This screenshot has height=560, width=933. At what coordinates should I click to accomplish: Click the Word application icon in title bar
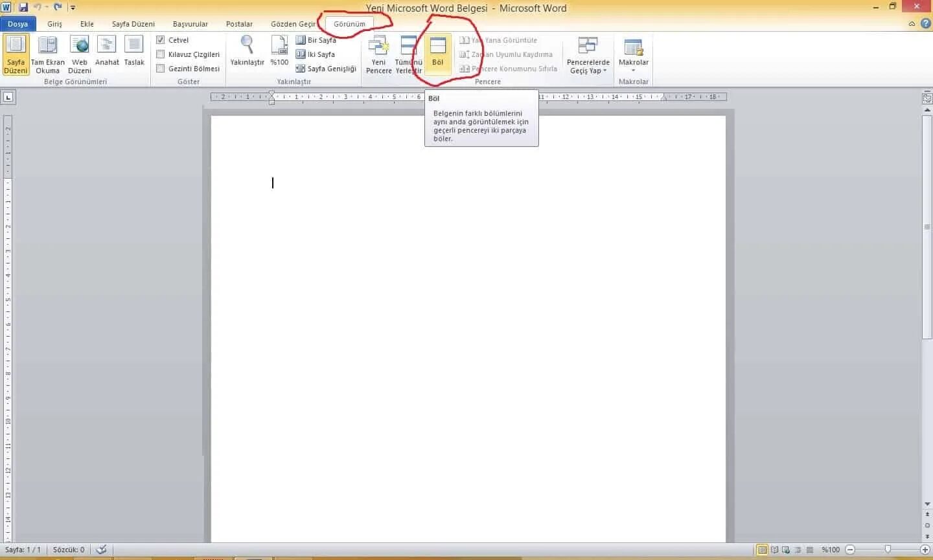point(6,7)
